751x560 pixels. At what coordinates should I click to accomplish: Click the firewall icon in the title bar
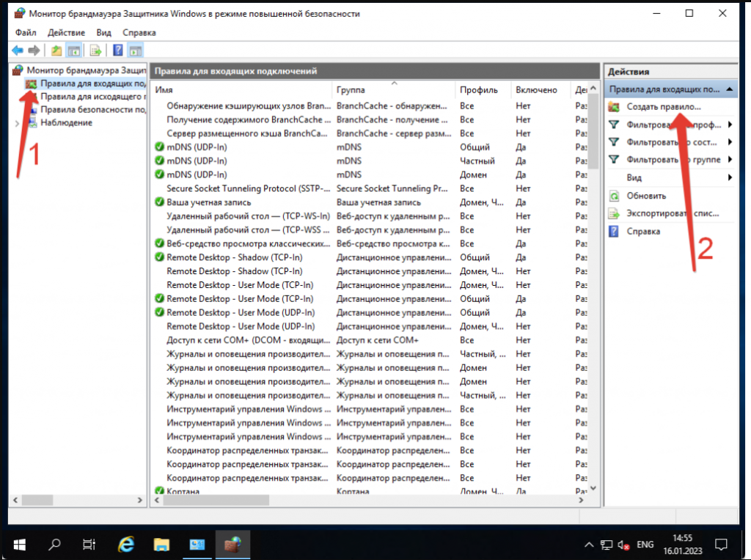pyautogui.click(x=20, y=13)
